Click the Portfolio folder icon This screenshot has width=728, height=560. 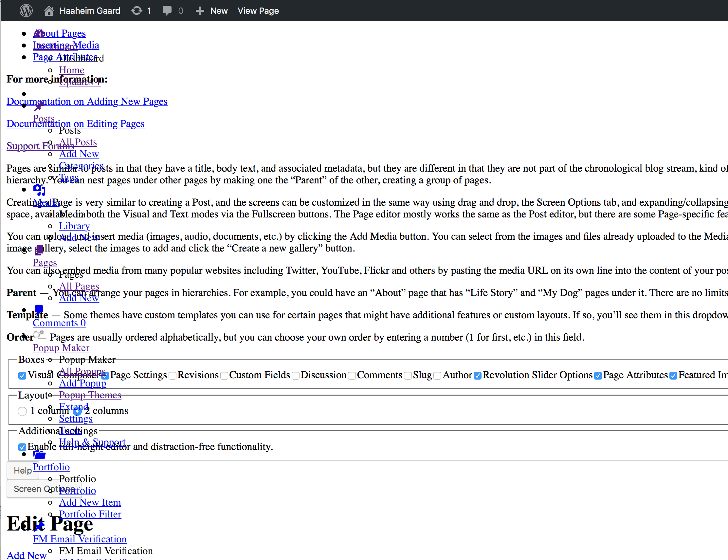39,455
